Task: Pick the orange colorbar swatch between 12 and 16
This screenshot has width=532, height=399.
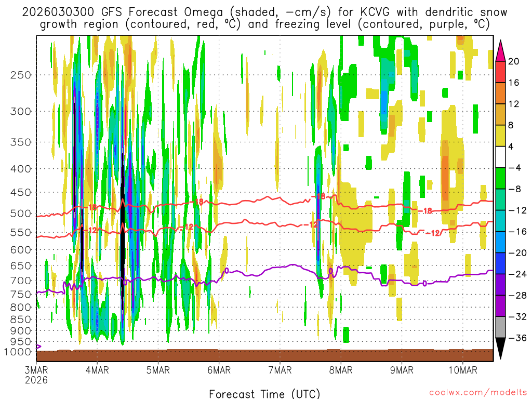Action: [x=501, y=93]
